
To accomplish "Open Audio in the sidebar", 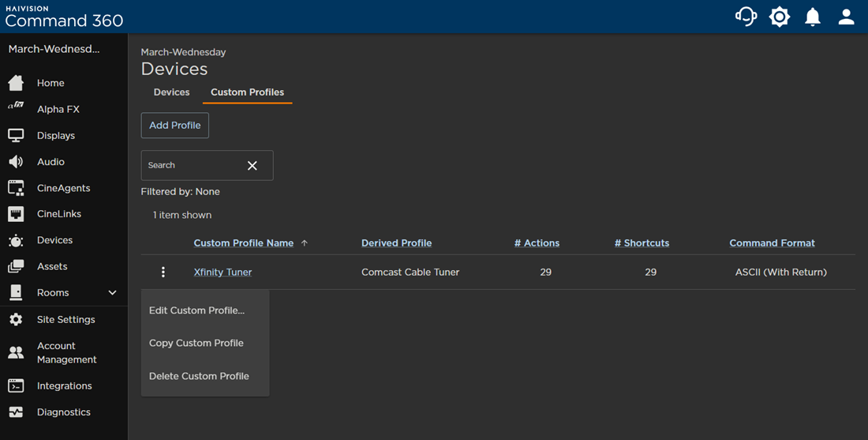I will pyautogui.click(x=51, y=162).
